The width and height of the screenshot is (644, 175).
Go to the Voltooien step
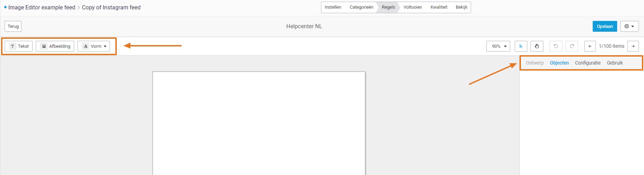point(413,7)
